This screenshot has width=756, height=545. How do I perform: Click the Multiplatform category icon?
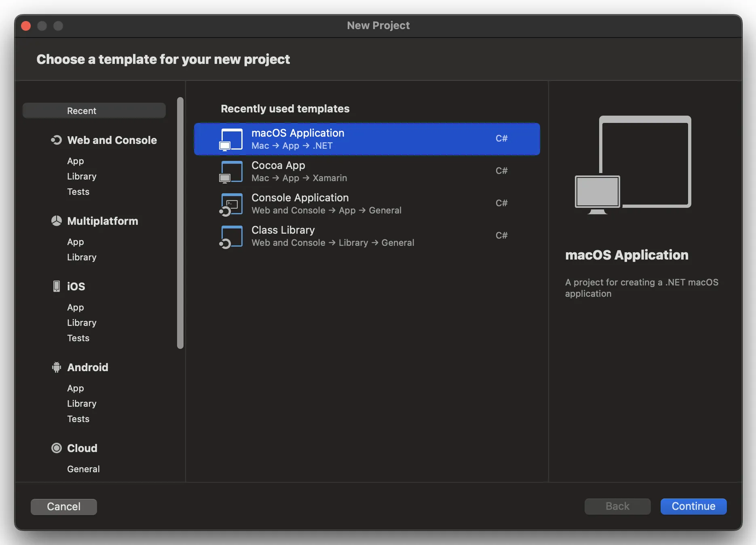(x=56, y=221)
